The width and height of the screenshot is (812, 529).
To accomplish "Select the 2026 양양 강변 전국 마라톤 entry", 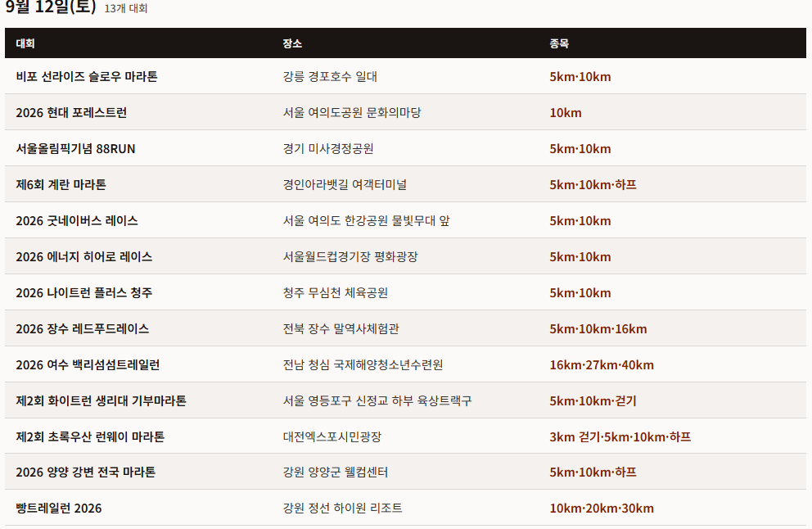I will tap(85, 472).
